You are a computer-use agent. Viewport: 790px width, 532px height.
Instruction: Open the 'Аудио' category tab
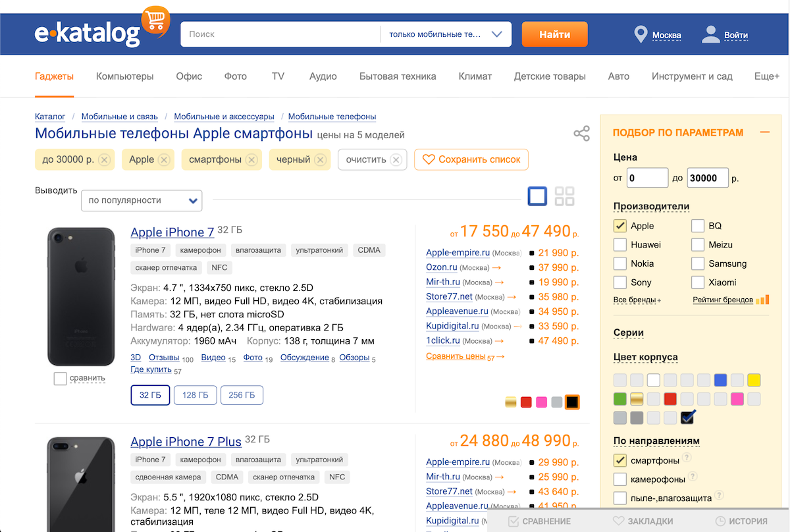click(323, 76)
